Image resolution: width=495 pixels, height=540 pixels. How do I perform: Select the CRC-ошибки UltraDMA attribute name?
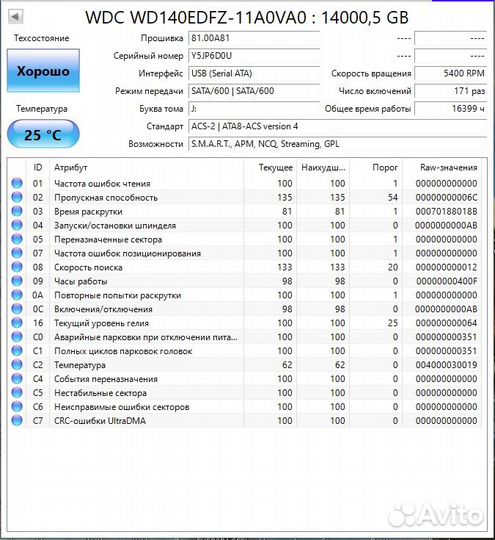[100, 421]
